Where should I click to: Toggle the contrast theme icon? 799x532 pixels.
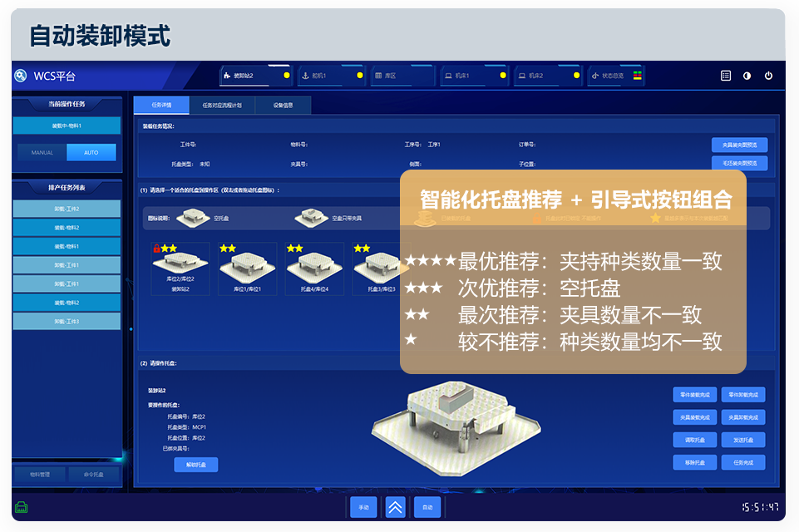747,76
